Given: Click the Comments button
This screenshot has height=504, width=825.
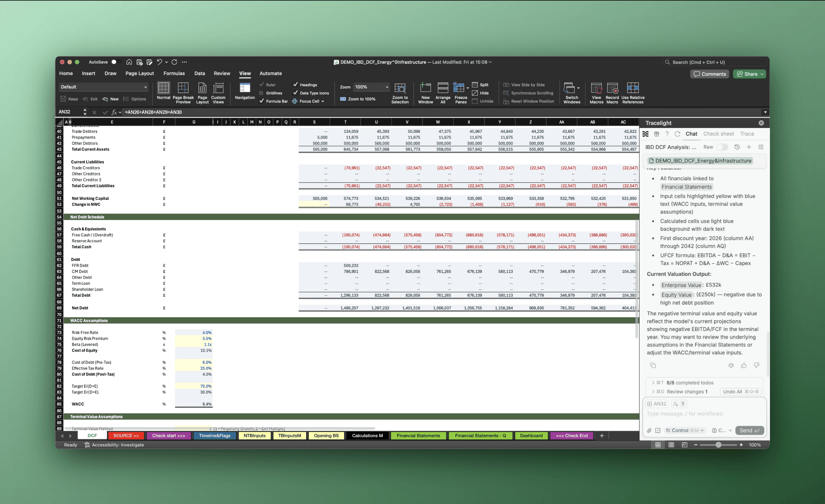Looking at the screenshot, I should (710, 74).
